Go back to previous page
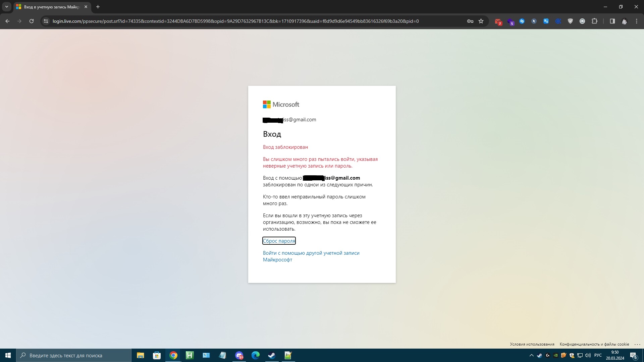Screen dimensions: 644x362 [7, 21]
